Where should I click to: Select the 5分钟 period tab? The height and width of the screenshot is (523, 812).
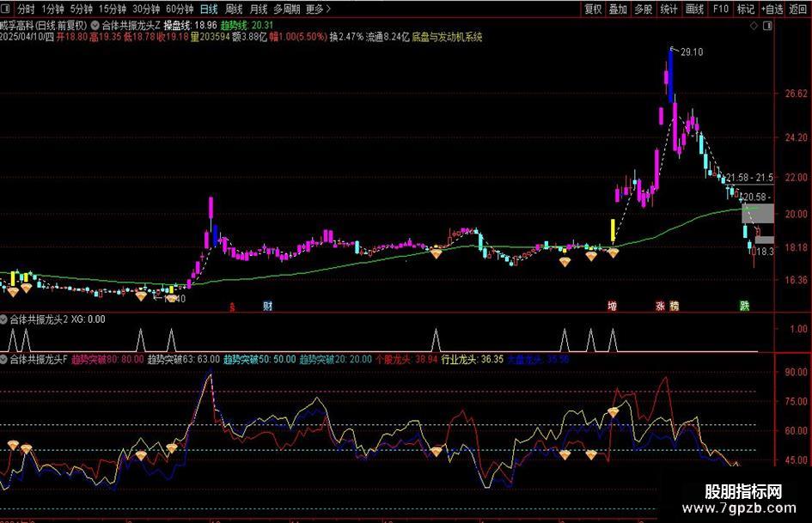tap(82, 9)
